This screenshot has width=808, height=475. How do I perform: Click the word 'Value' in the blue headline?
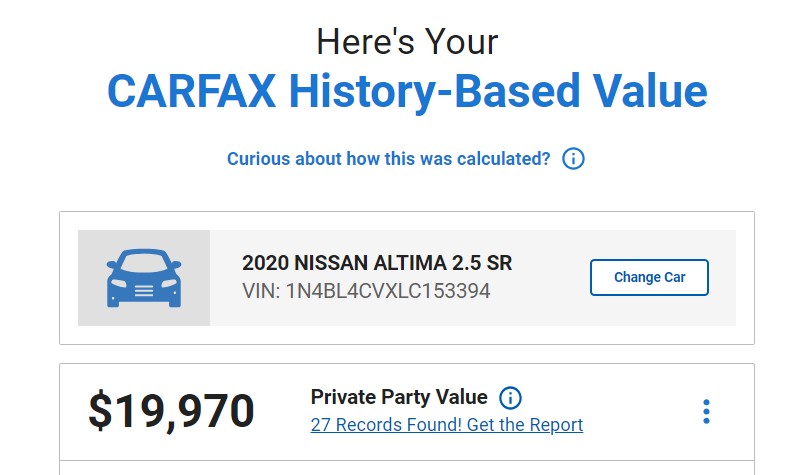point(649,91)
